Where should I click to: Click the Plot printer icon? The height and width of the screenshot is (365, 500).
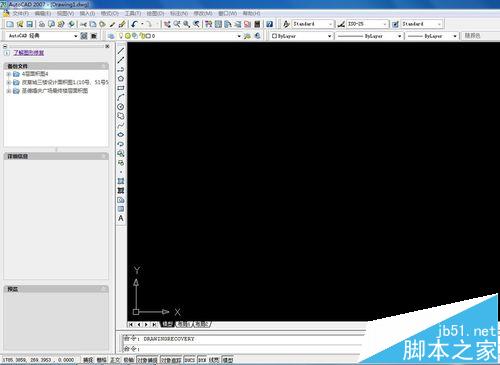click(x=42, y=24)
